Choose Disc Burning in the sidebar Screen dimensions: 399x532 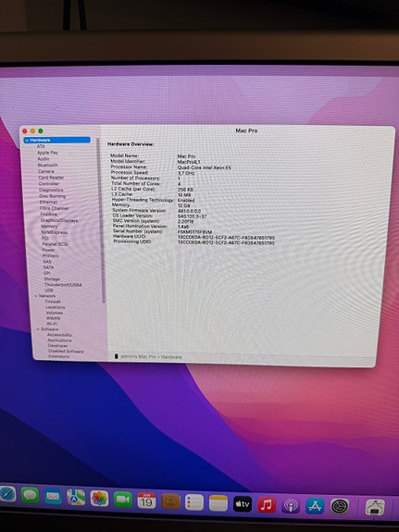[52, 196]
